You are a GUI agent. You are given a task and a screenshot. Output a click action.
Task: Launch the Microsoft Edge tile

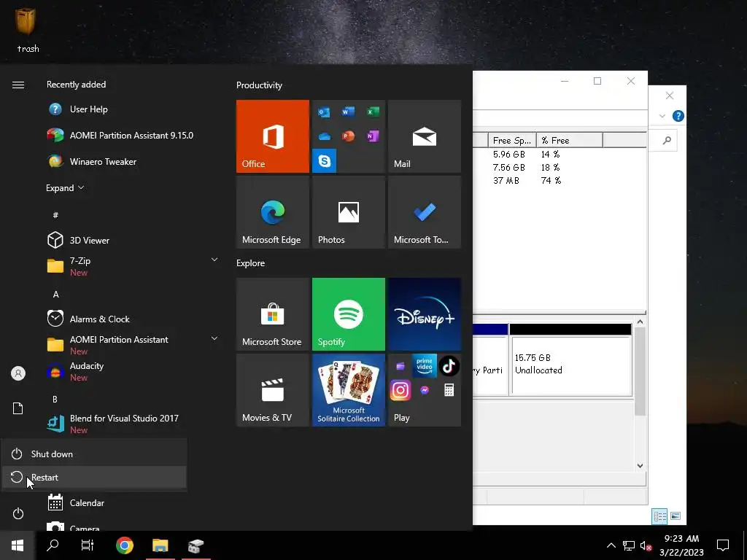click(x=273, y=212)
